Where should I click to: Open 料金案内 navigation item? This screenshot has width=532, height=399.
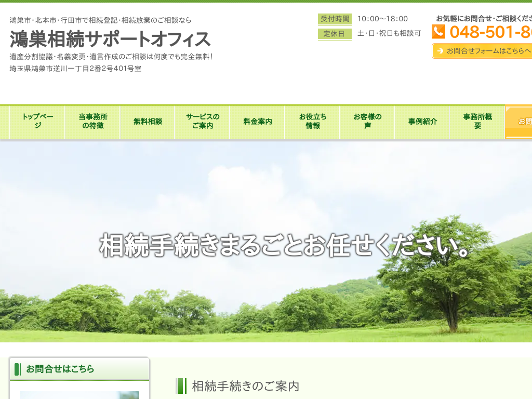pyautogui.click(x=257, y=122)
